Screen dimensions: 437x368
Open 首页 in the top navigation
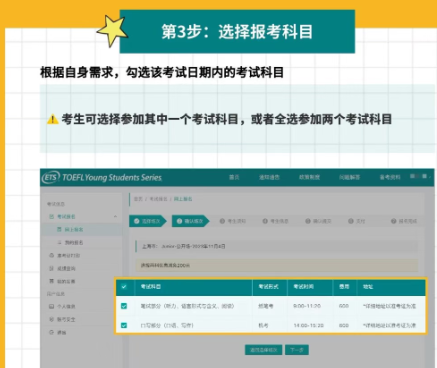(234, 177)
